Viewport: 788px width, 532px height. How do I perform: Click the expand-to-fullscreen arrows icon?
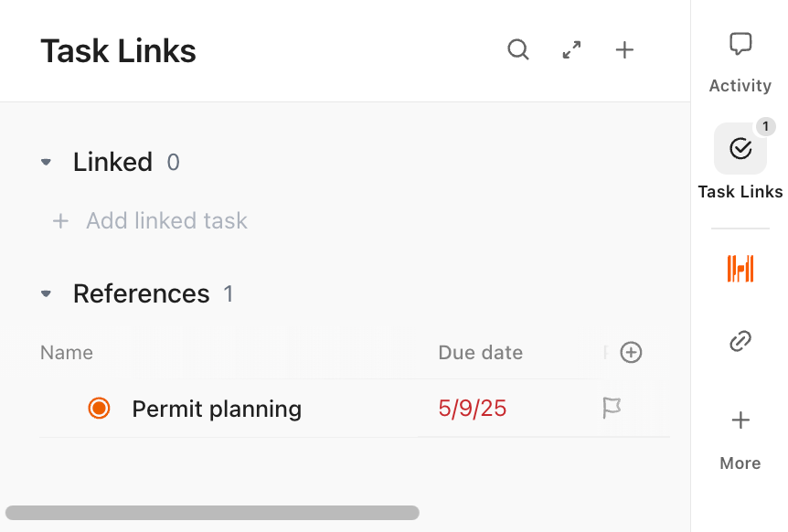pyautogui.click(x=571, y=50)
